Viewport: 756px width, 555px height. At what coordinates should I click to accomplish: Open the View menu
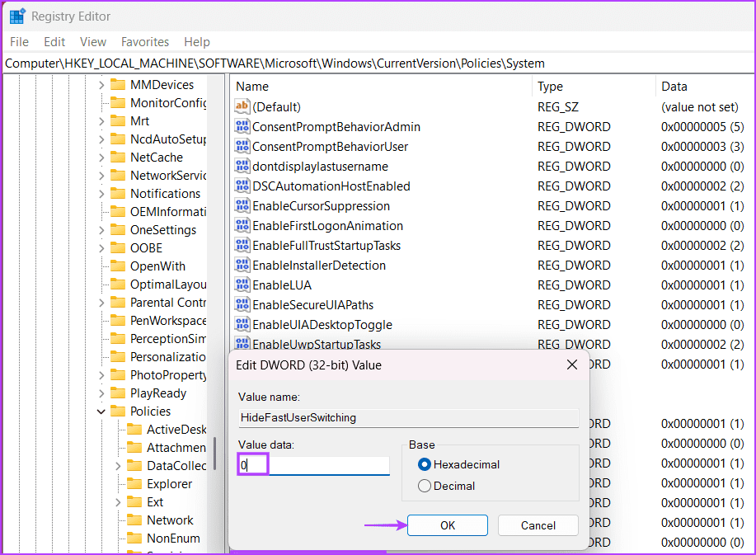click(92, 41)
